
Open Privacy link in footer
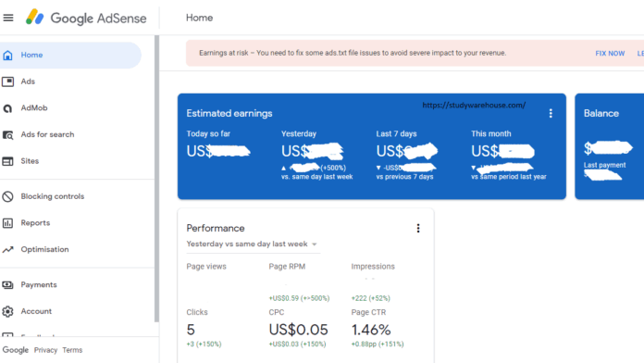coord(45,350)
